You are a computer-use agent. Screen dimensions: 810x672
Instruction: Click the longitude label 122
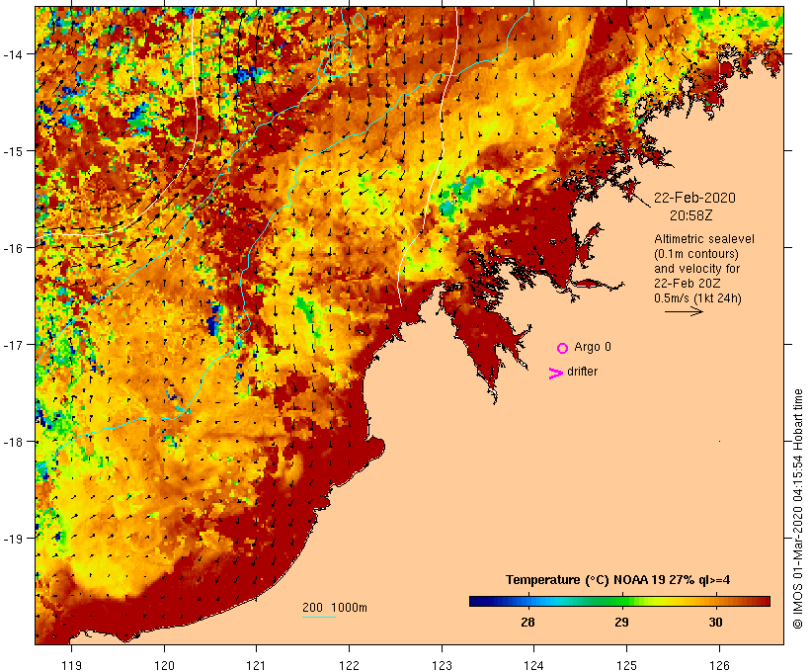pos(350,665)
